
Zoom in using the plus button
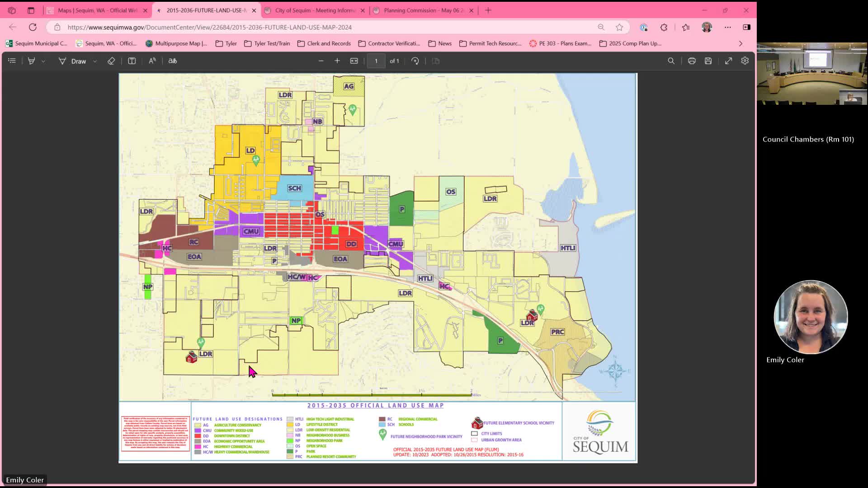click(x=337, y=61)
